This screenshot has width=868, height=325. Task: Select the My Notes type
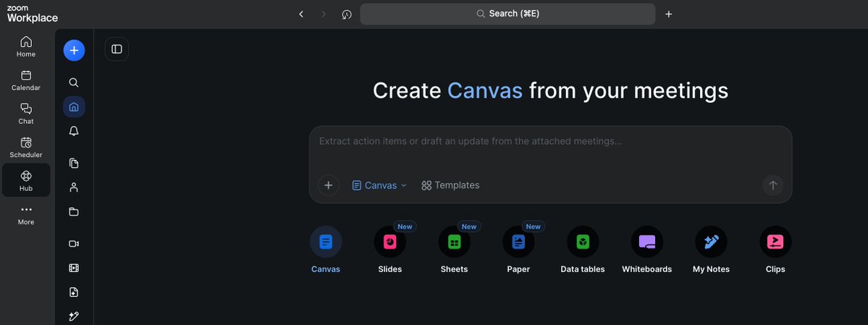click(x=711, y=250)
